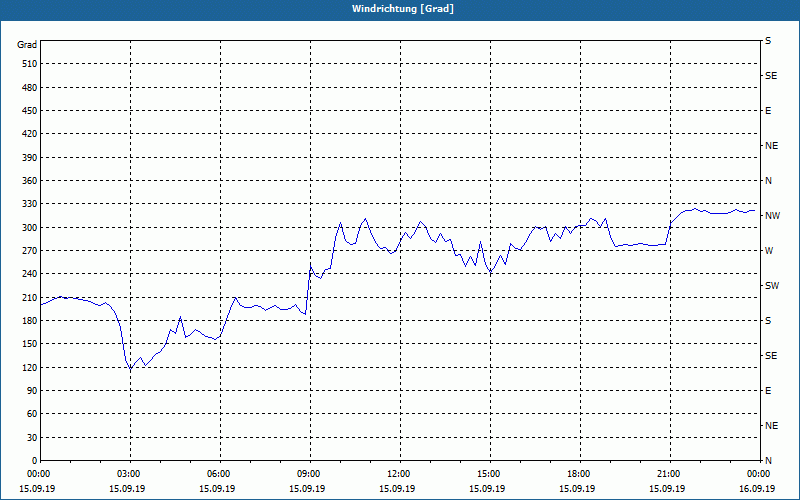Click the 15.09.19 date beneath 06:00

pos(217,489)
